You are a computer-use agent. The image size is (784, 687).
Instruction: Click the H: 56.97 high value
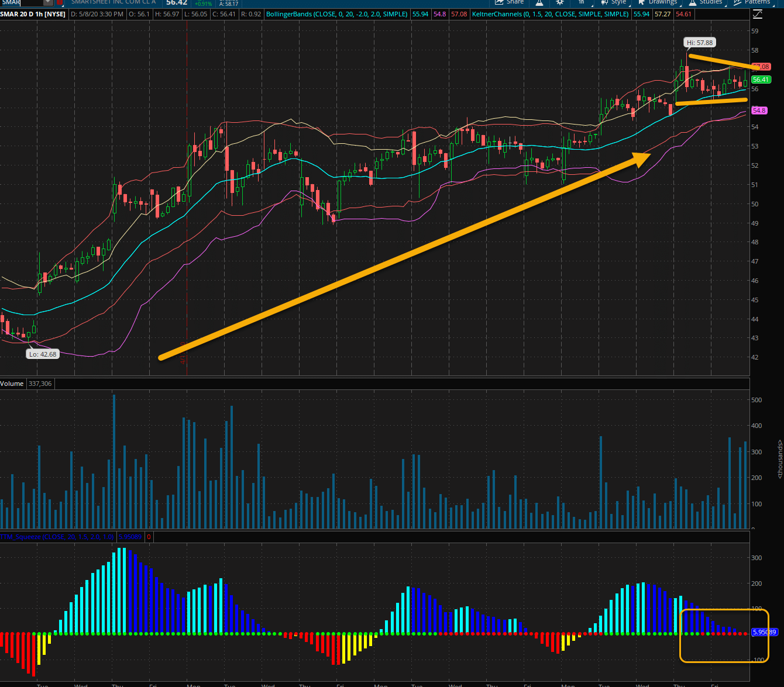[167, 14]
